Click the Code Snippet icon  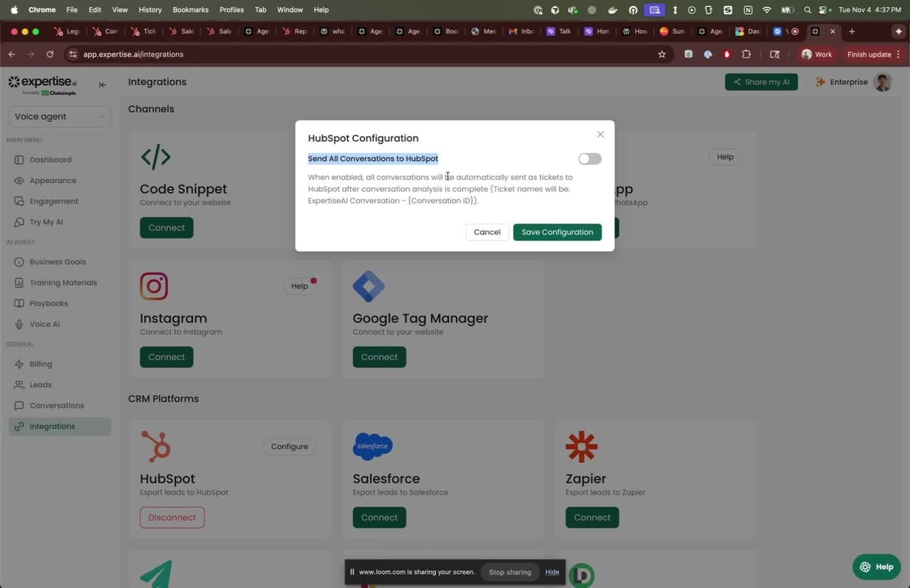point(155,157)
